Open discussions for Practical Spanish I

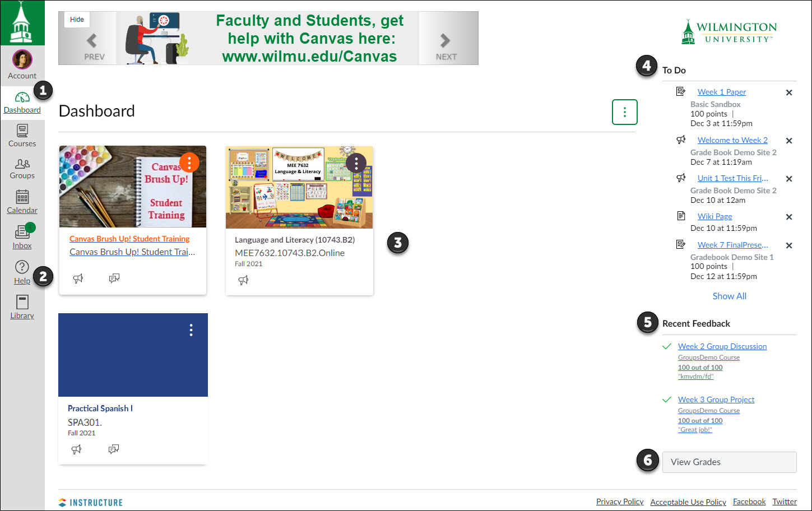point(114,449)
